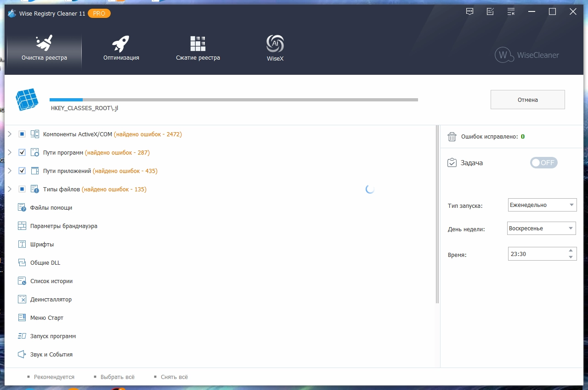Expand the Пути программ results

pyautogui.click(x=10, y=153)
